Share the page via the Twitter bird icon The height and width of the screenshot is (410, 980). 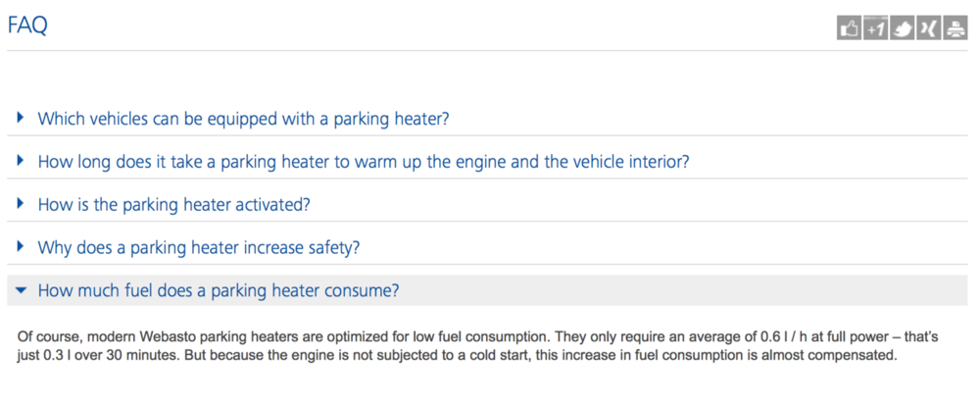(902, 29)
